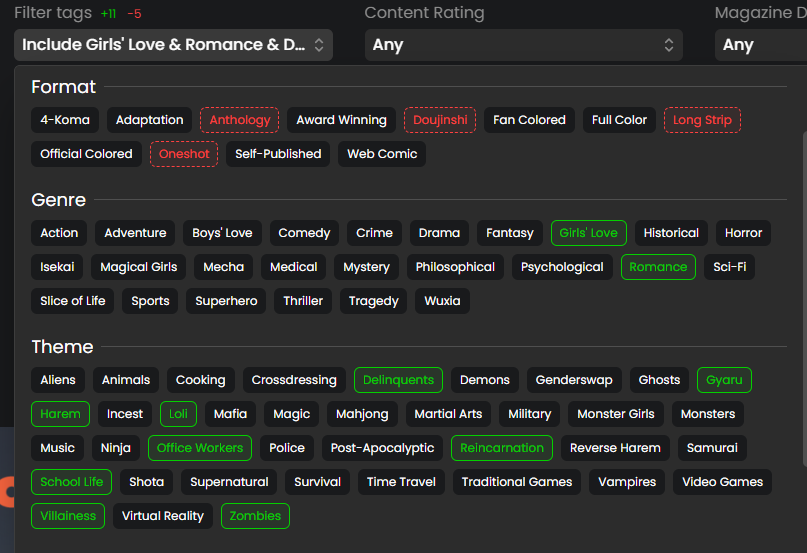Select the Time Travel tag
This screenshot has width=807, height=553.
(401, 482)
